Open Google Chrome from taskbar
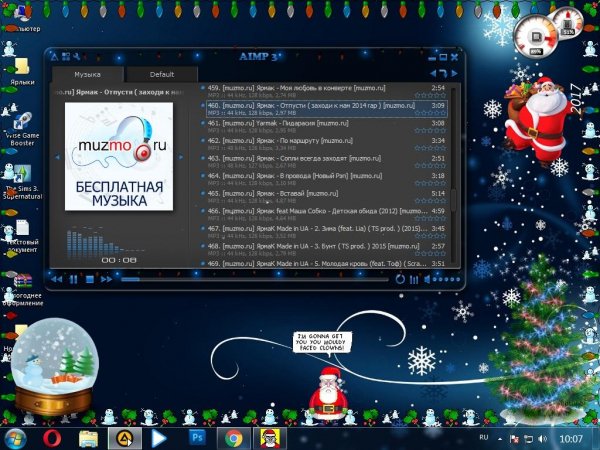 pos(233,439)
